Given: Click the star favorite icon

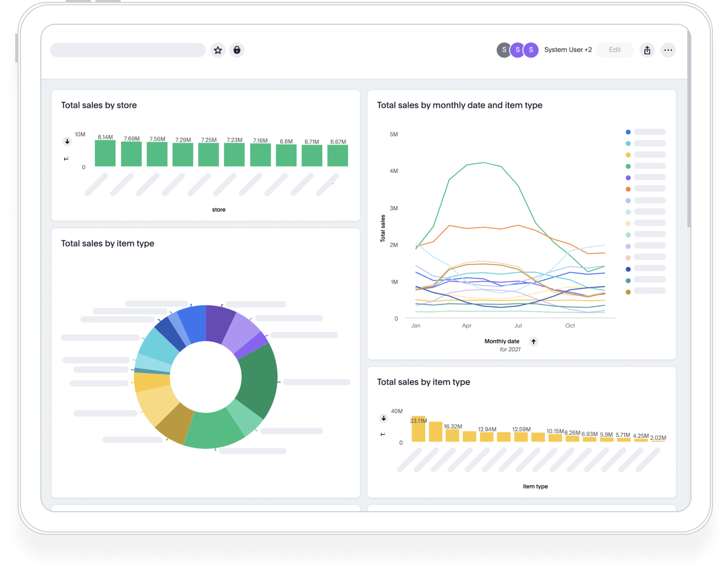Looking at the screenshot, I should point(218,50).
